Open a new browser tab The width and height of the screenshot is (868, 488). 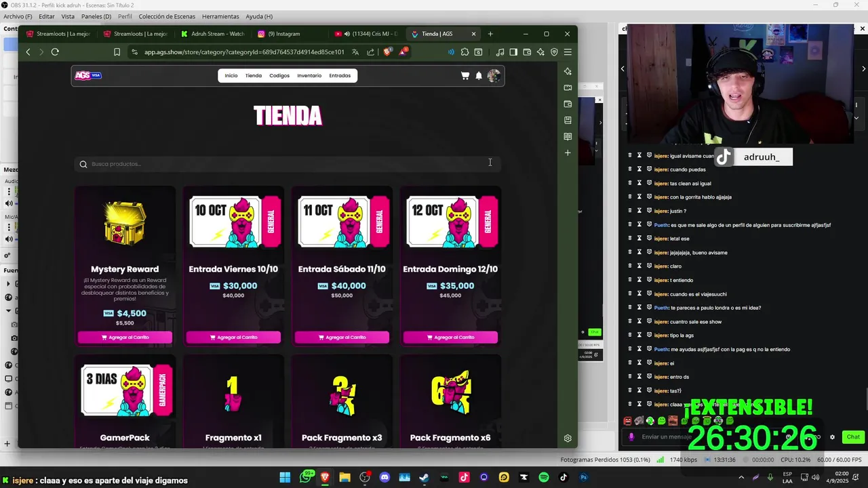[x=490, y=34]
